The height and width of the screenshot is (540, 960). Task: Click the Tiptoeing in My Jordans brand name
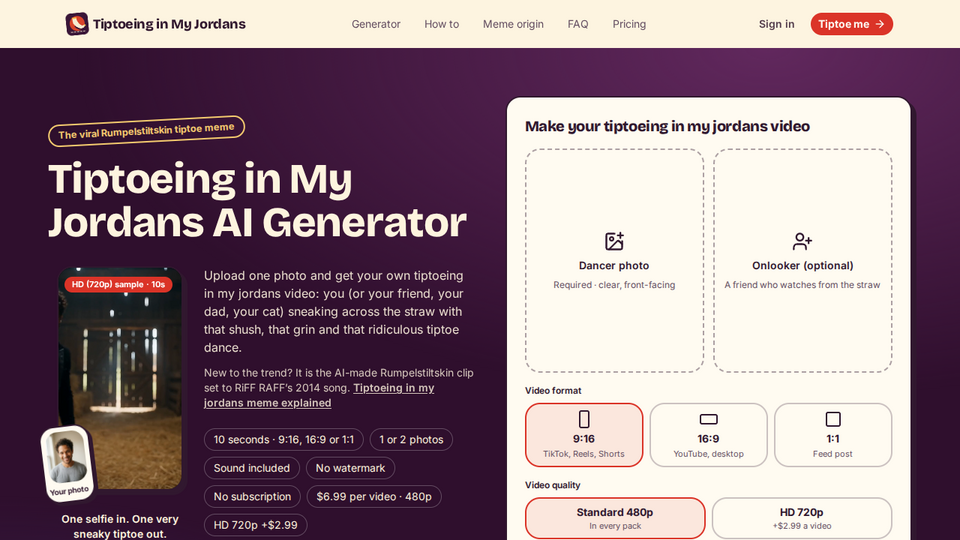(x=169, y=24)
